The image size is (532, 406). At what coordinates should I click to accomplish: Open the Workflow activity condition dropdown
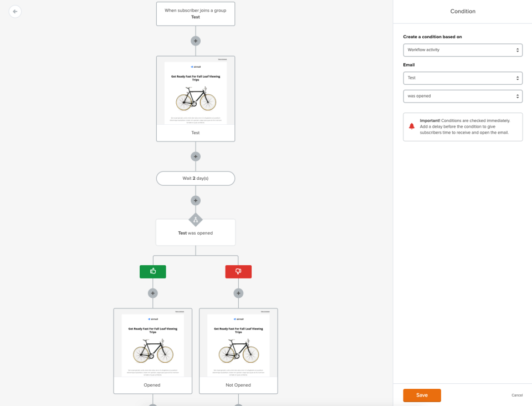[x=463, y=49]
